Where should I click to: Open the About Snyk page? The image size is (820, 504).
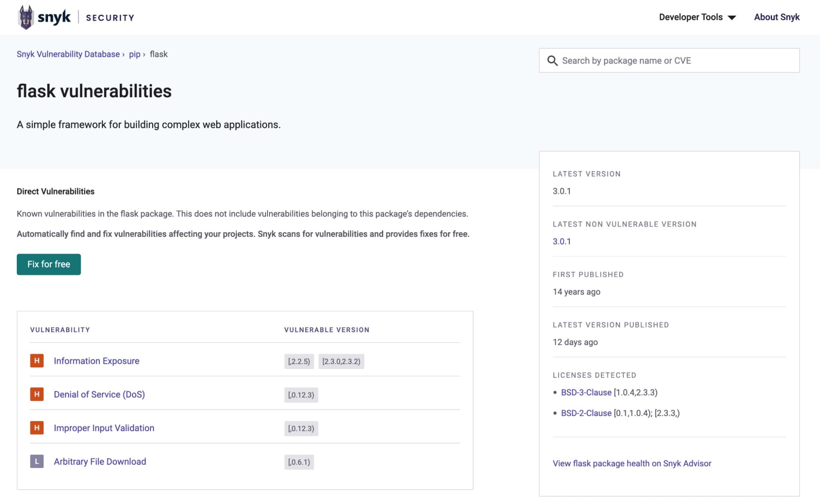click(777, 17)
